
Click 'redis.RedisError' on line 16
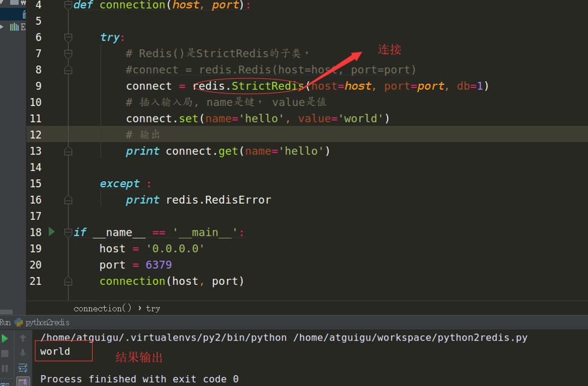[218, 200]
